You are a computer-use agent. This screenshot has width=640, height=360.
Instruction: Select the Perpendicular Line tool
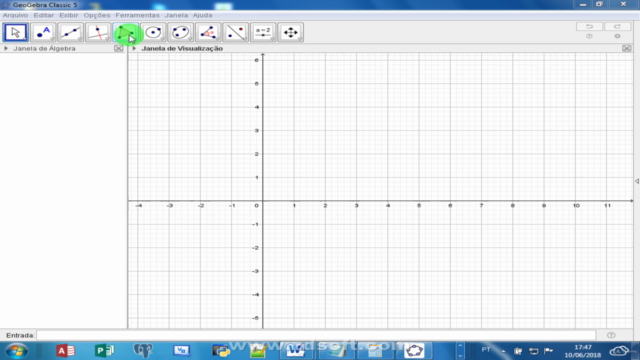[98, 32]
